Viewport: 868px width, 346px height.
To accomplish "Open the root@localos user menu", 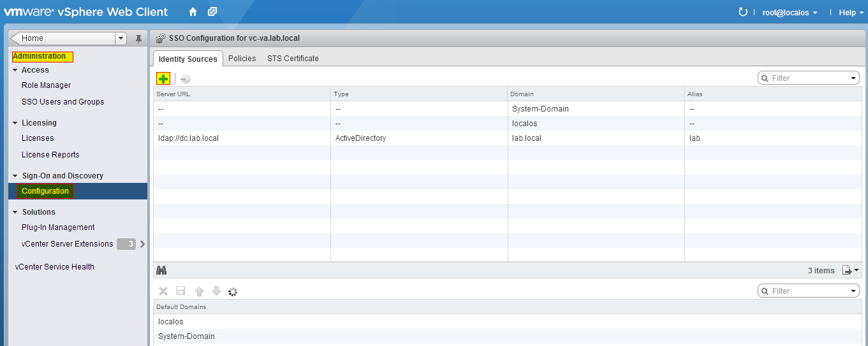I will [790, 13].
